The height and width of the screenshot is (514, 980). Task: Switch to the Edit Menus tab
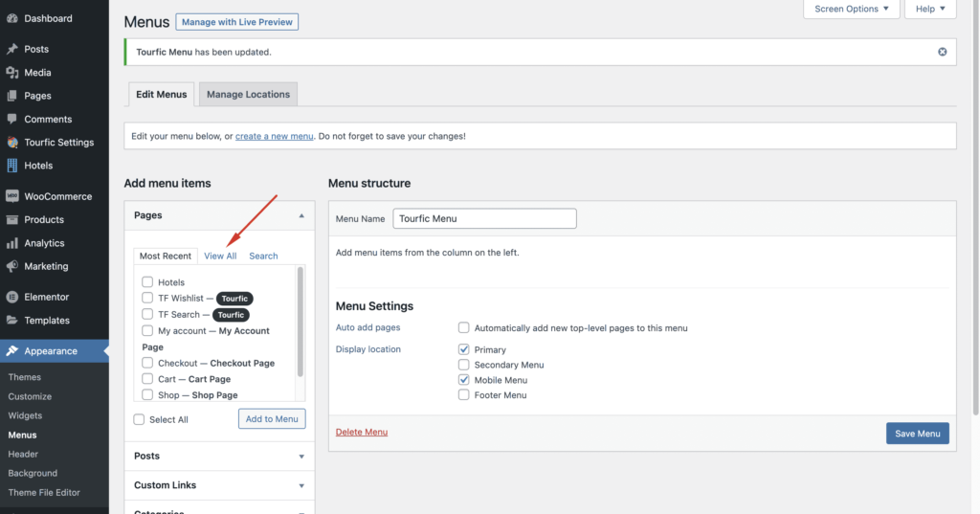[161, 95]
